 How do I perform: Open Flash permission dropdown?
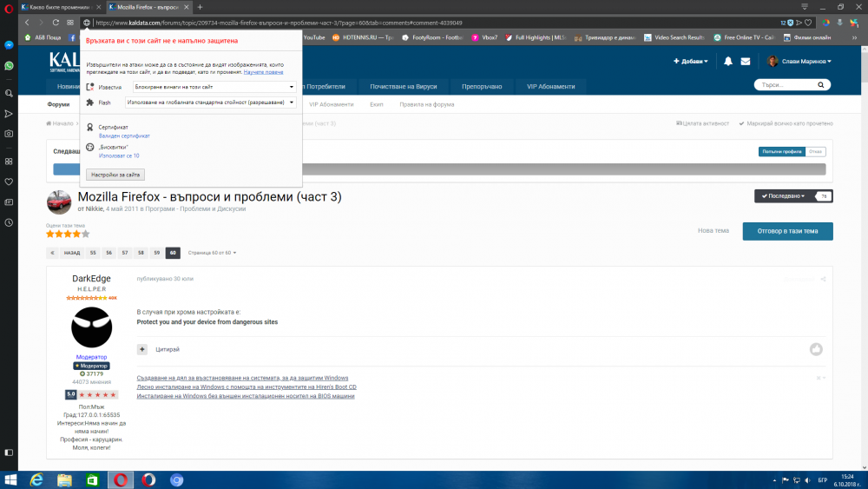click(210, 102)
